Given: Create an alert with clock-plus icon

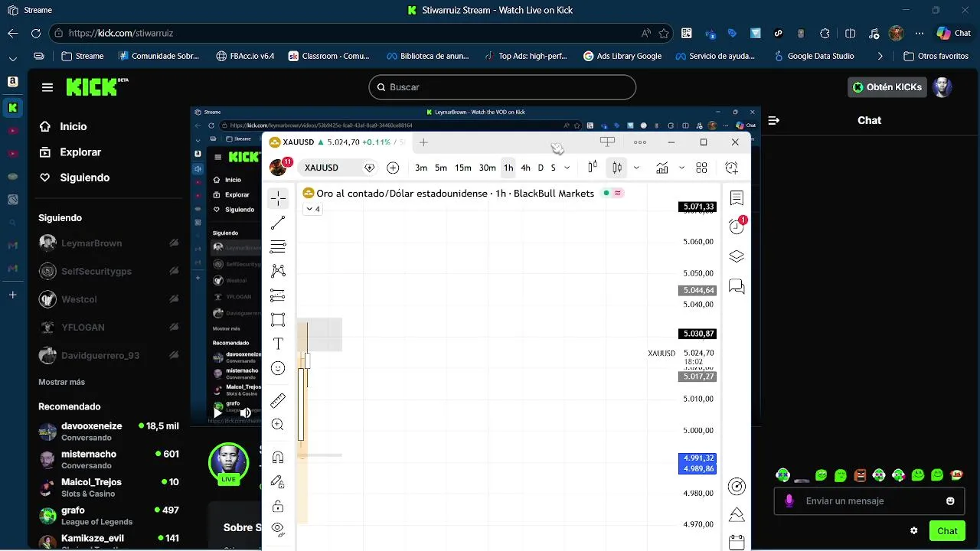Looking at the screenshot, I should pos(732,168).
